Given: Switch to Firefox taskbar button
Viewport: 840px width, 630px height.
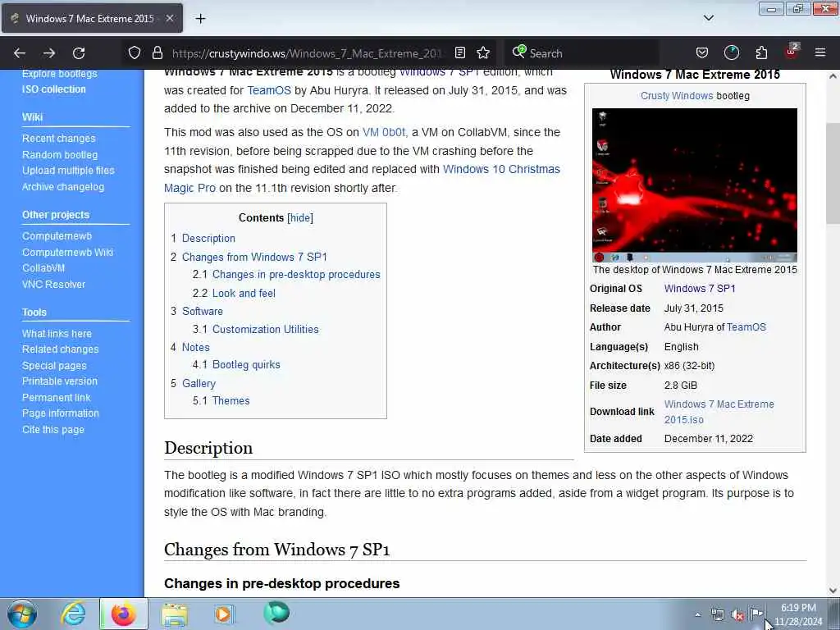Looking at the screenshot, I should [123, 614].
